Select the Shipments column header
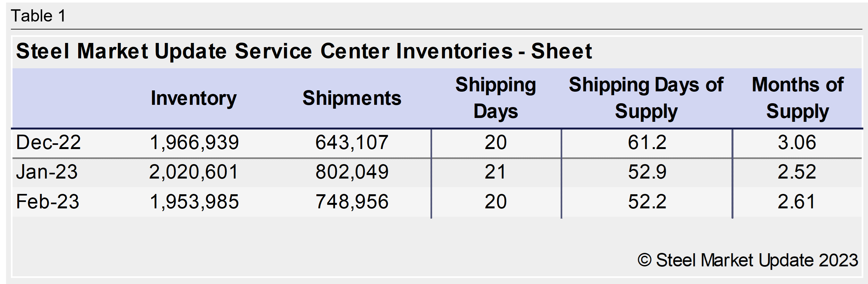The height and width of the screenshot is (284, 868). 352,98
